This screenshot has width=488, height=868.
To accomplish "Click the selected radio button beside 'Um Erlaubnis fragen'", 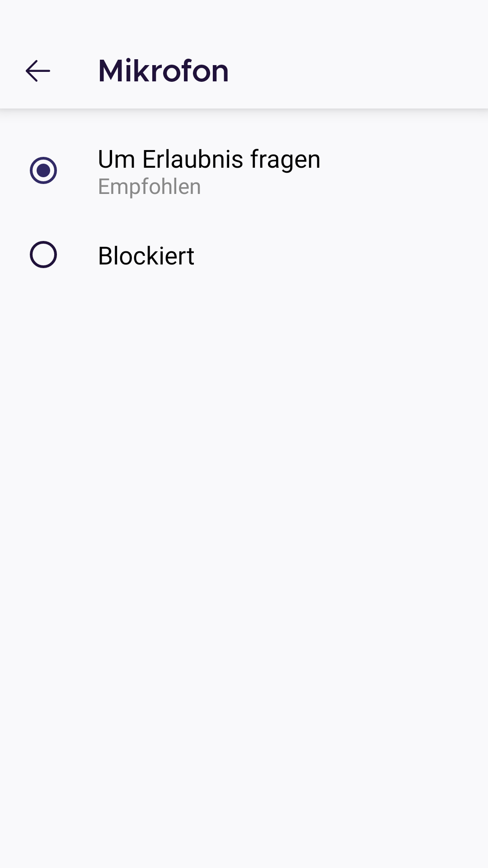I will click(x=43, y=170).
